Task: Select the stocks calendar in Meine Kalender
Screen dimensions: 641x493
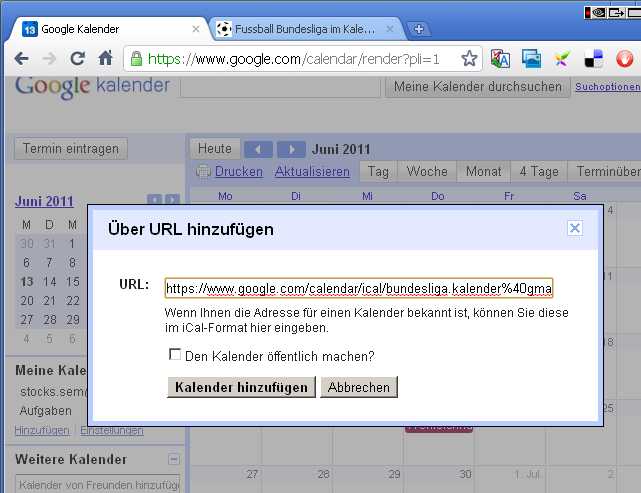Action: 53,392
